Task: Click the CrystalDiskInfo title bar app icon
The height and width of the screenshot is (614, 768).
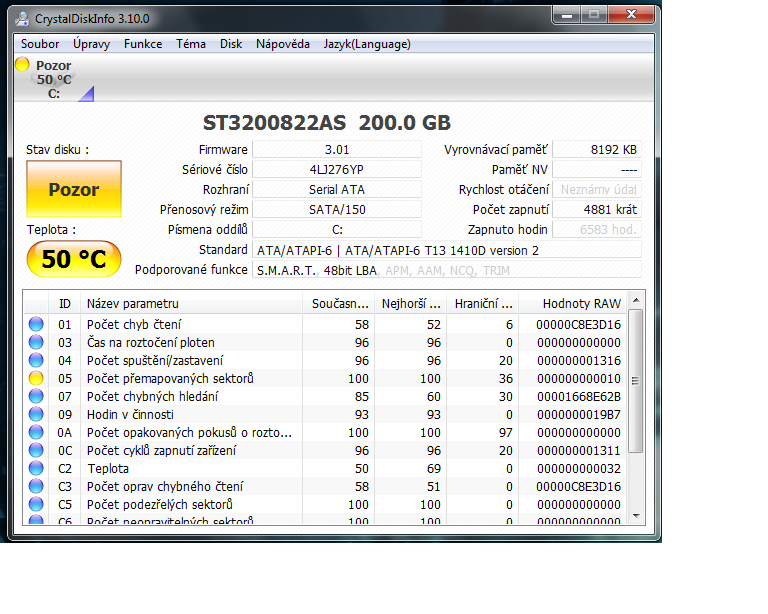Action: [x=23, y=19]
